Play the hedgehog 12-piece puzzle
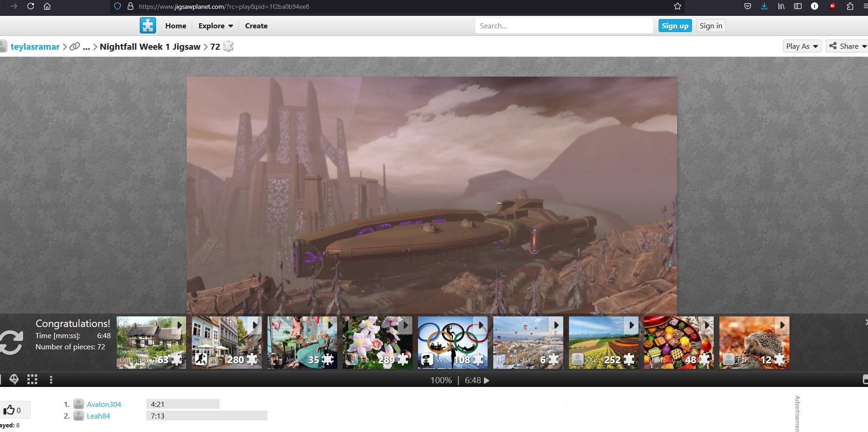This screenshot has width=868, height=432. pyautogui.click(x=754, y=342)
